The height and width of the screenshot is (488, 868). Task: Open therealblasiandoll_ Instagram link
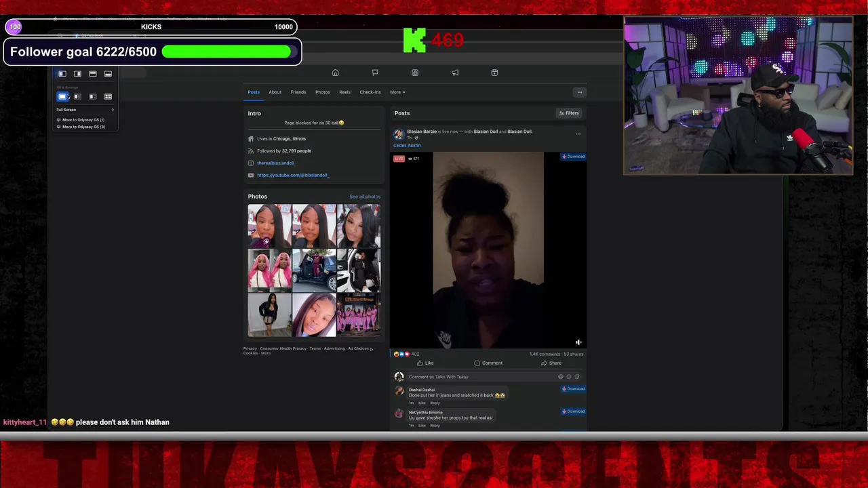click(277, 163)
